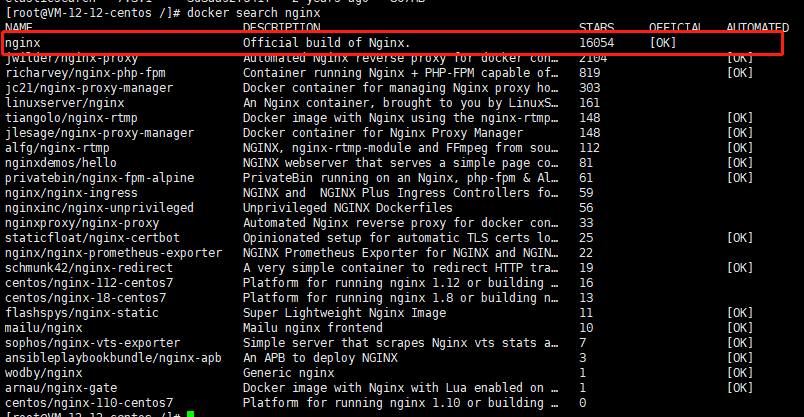Click the name "centos/nginx-110-centos7"
This screenshot has height=417, width=804.
tap(89, 403)
